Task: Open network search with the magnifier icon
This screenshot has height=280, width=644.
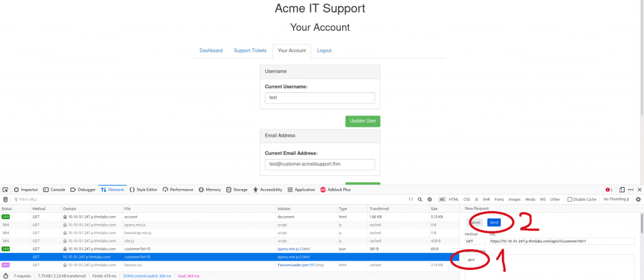Action: click(420, 199)
